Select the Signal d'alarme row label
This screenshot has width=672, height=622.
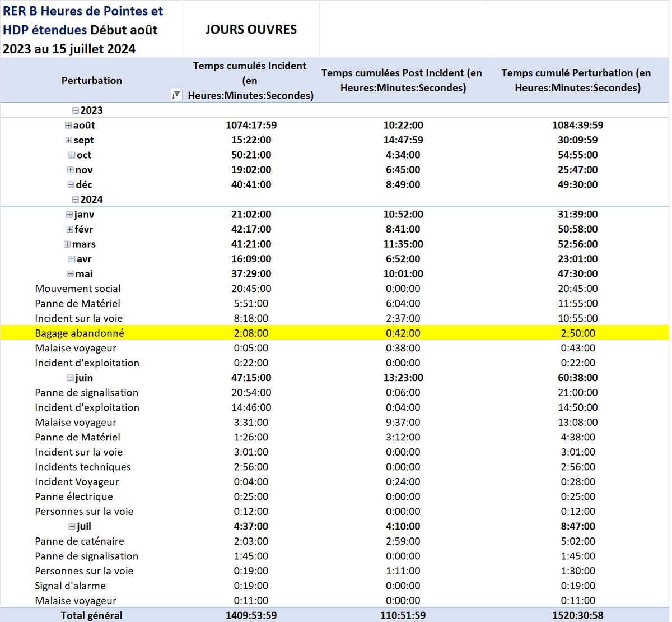point(71,586)
